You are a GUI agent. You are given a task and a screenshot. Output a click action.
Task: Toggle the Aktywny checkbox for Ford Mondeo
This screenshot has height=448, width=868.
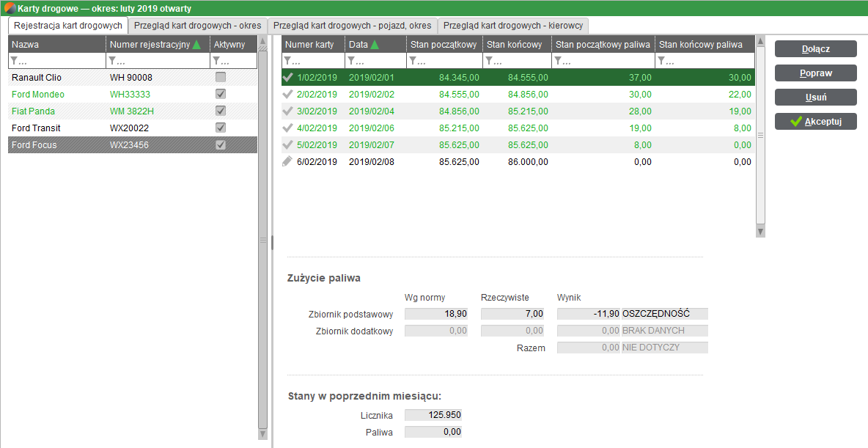point(221,94)
